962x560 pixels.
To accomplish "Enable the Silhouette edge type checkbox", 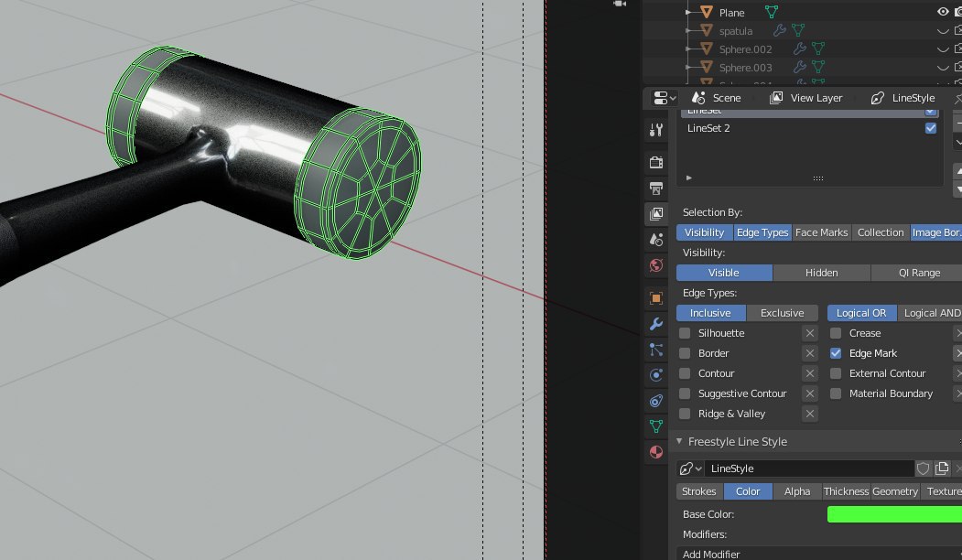I will [685, 333].
